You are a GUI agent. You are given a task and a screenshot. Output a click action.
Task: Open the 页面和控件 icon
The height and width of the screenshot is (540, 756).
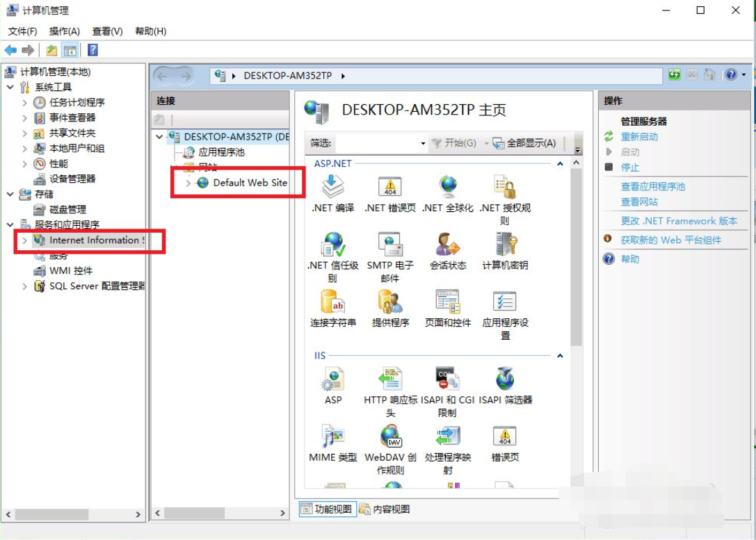(448, 302)
